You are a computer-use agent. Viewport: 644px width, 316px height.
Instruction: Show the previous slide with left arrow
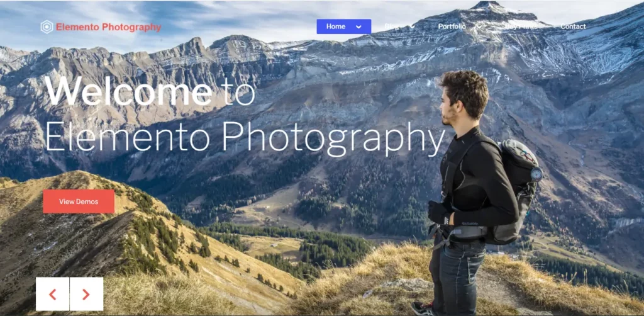point(53,294)
